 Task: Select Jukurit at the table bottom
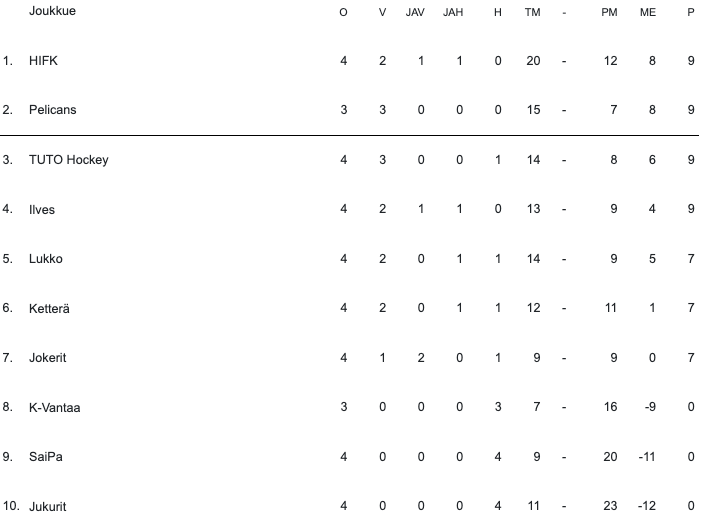pyautogui.click(x=48, y=506)
